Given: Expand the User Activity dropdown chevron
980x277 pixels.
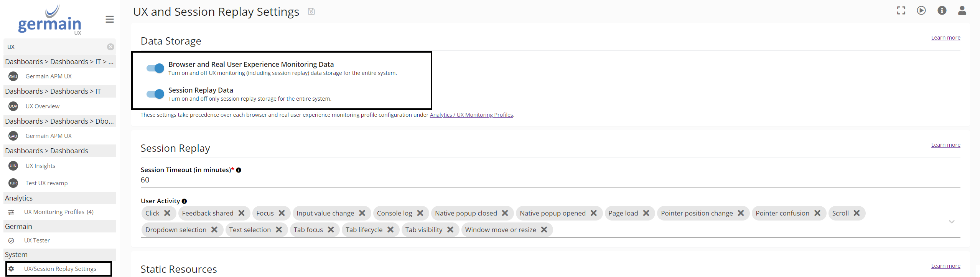Looking at the screenshot, I should click(952, 222).
